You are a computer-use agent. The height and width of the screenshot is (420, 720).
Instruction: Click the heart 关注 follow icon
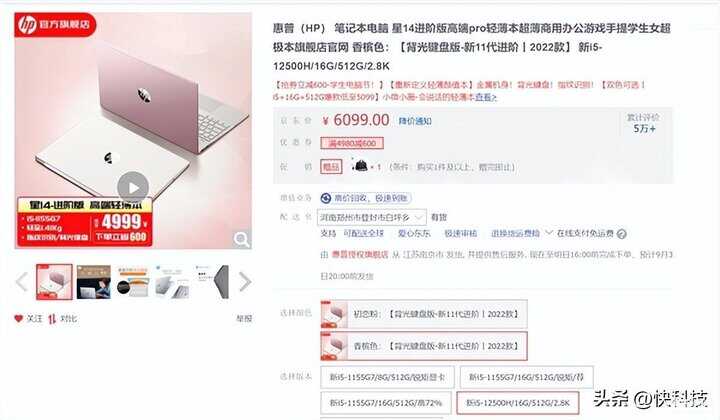tap(18, 318)
